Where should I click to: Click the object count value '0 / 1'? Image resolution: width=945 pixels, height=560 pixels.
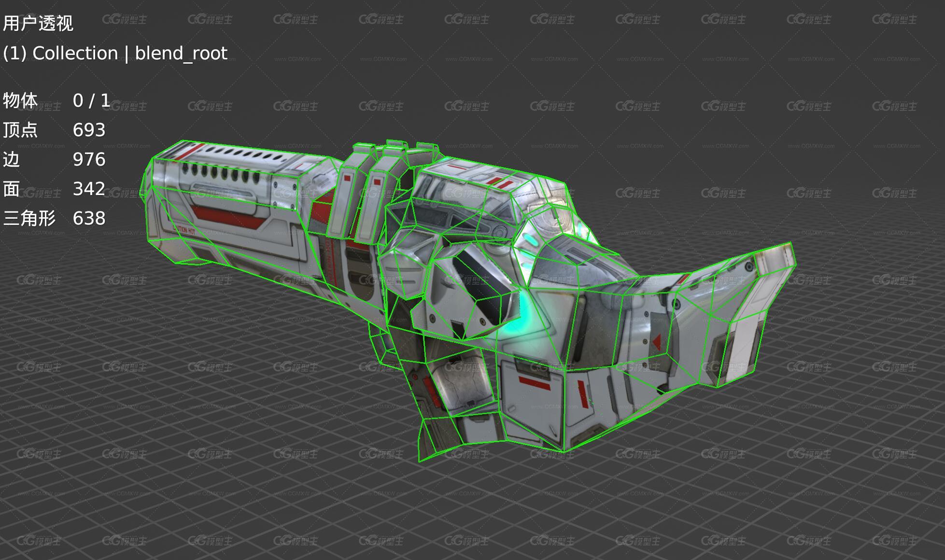[91, 101]
